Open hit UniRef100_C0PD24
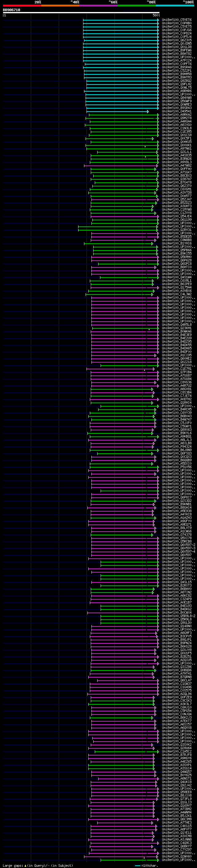Screen dimensions: 197x868 tap(177, 33)
